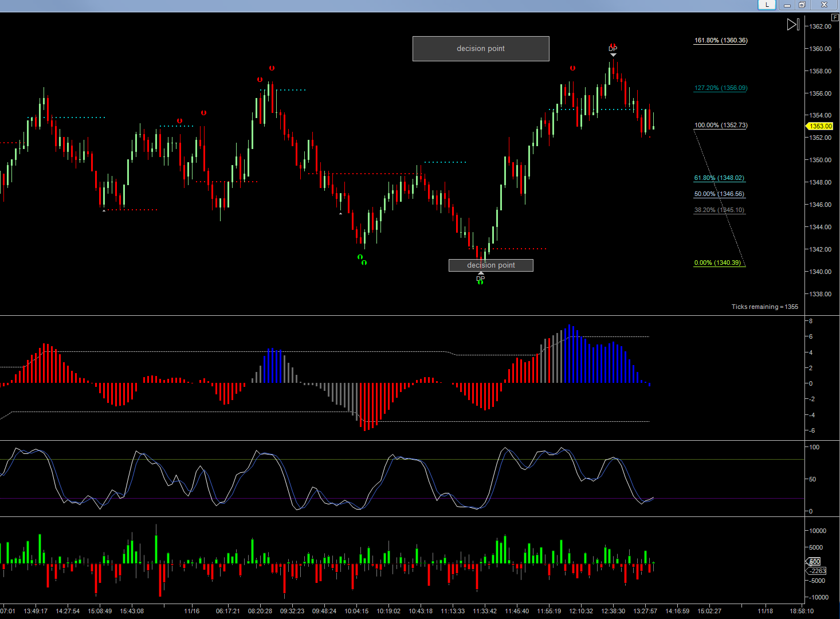Click the DP marker at the chart high
Viewport: 840px width, 619px height.
[x=613, y=49]
